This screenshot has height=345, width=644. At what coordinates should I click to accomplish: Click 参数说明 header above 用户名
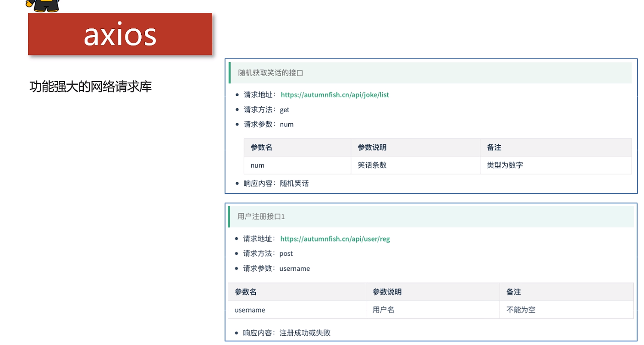pos(433,292)
